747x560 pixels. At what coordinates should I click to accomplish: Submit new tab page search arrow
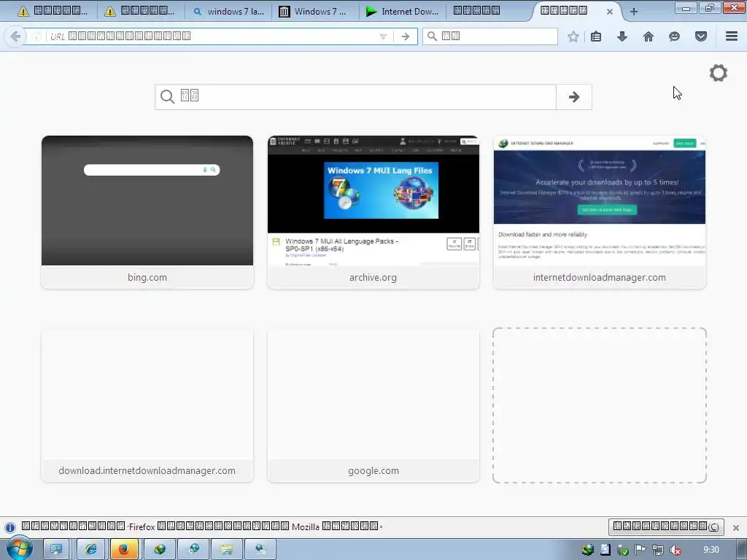[574, 97]
